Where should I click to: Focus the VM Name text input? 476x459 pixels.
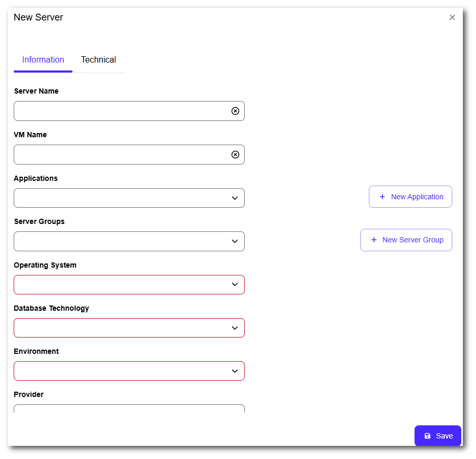[x=121, y=155]
